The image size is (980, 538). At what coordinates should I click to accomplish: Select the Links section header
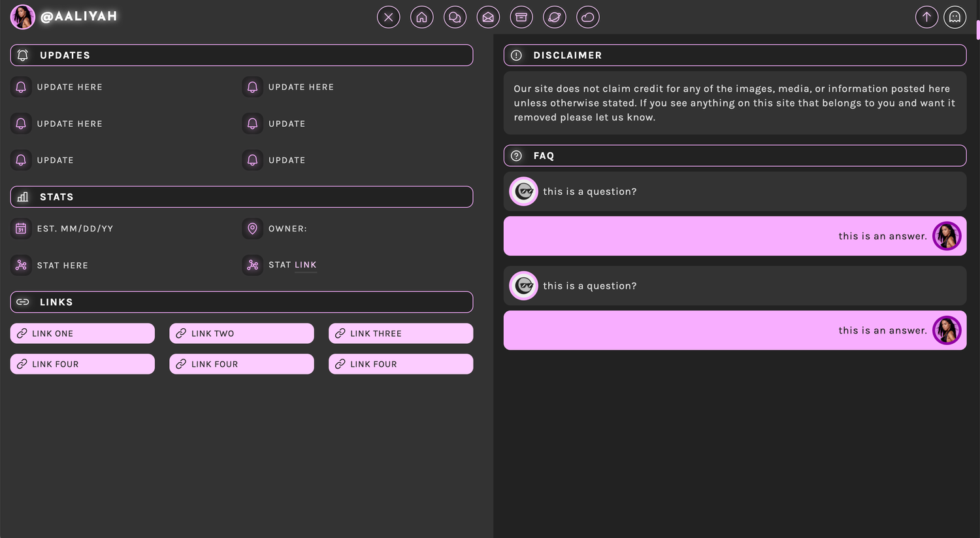click(x=241, y=302)
